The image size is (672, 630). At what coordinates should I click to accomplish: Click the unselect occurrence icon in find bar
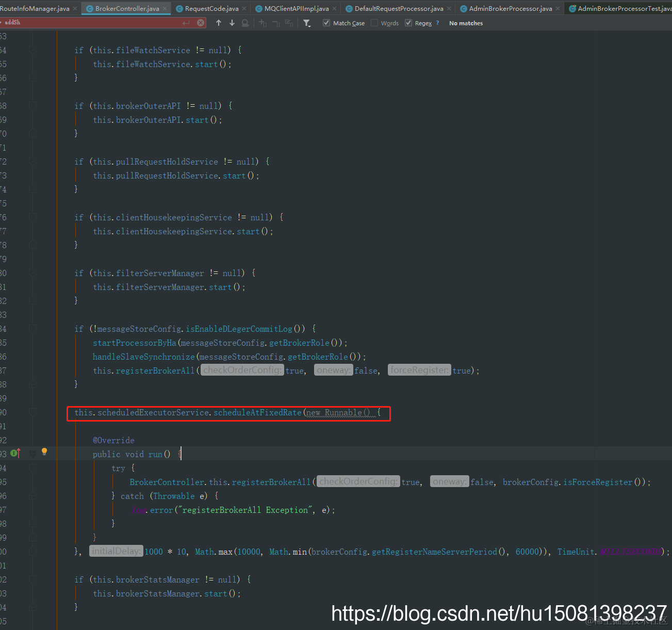point(276,23)
